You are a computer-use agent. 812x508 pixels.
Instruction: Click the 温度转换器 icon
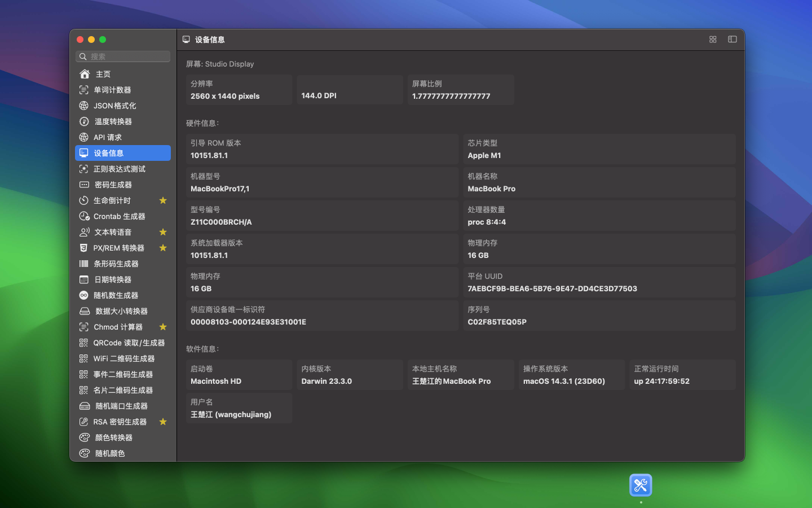[x=84, y=121]
